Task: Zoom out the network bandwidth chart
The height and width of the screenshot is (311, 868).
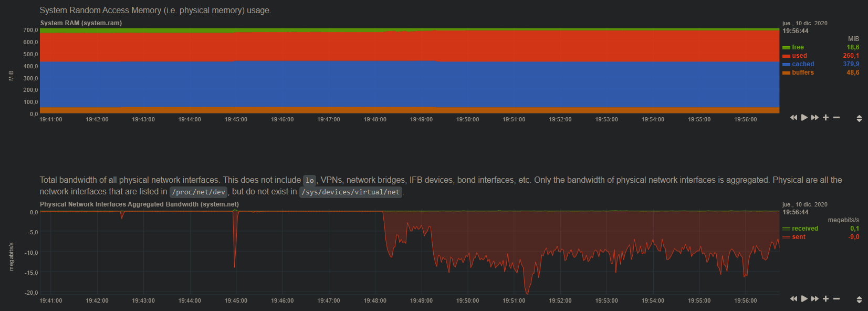Action: click(x=836, y=299)
